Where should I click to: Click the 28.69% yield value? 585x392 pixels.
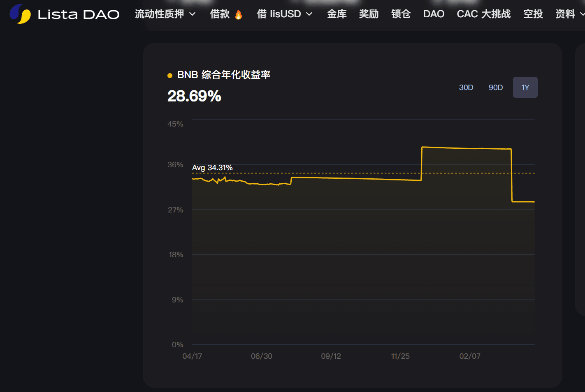tap(194, 96)
